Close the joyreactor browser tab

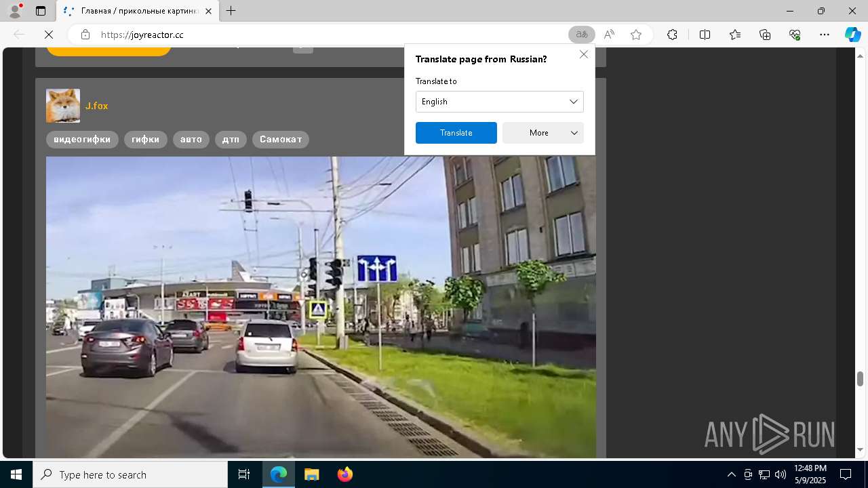tap(208, 11)
